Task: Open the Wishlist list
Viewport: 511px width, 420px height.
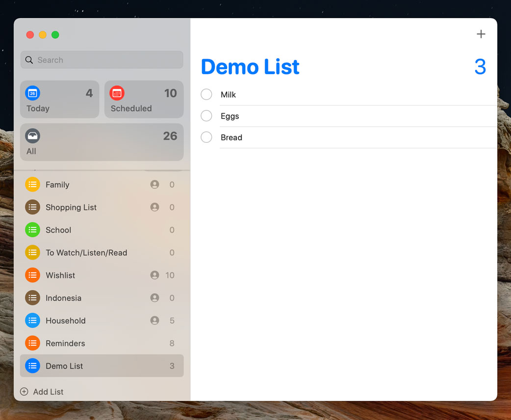Action: 102,275
